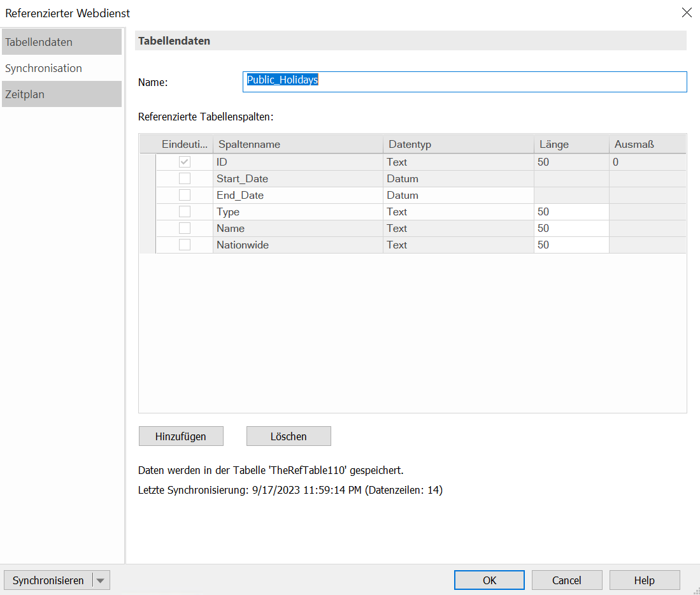The image size is (700, 595).
Task: Select the Nationwide column name cell
Action: pos(297,245)
